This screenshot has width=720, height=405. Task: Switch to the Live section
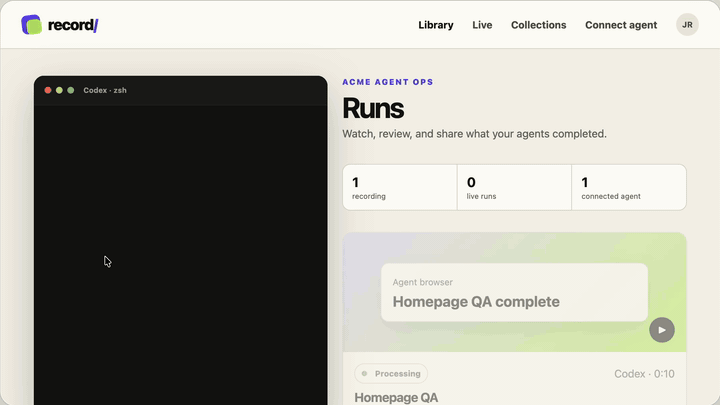(x=482, y=25)
